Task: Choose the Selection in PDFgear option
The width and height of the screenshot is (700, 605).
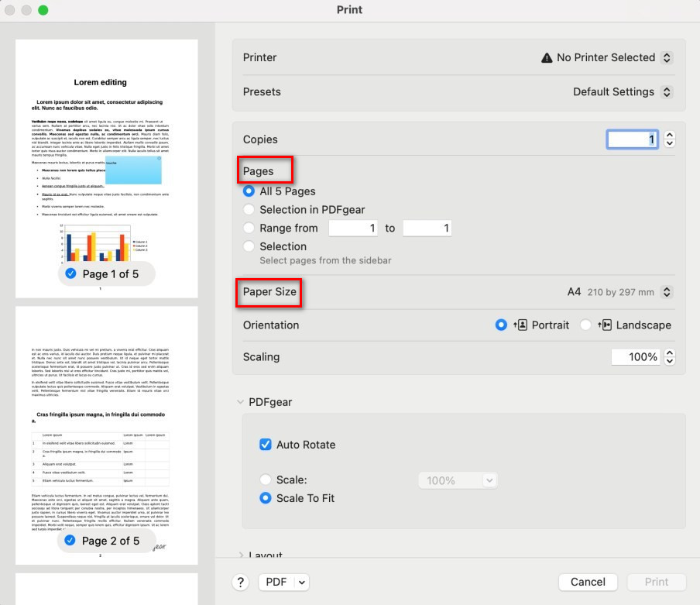Action: 249,209
